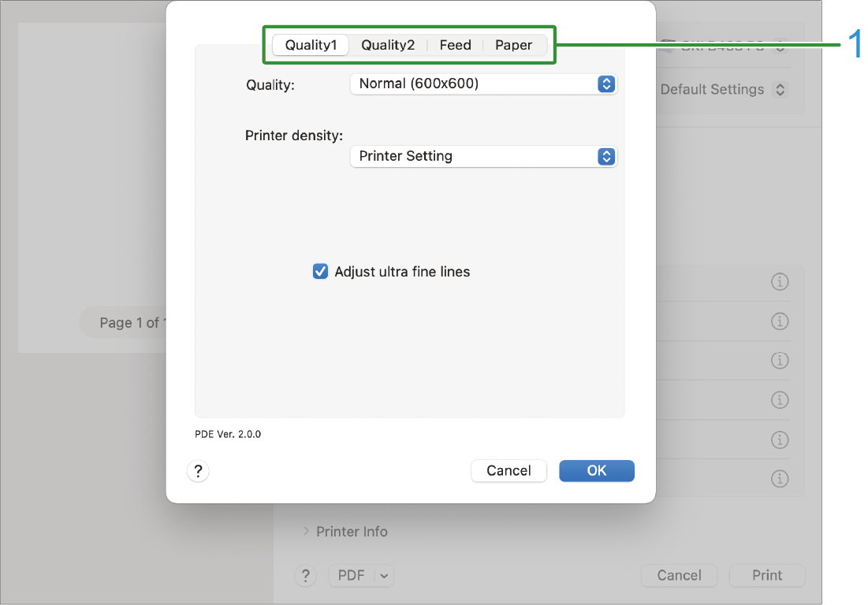
Task: Open the second info icon in the options list
Action: (x=780, y=321)
